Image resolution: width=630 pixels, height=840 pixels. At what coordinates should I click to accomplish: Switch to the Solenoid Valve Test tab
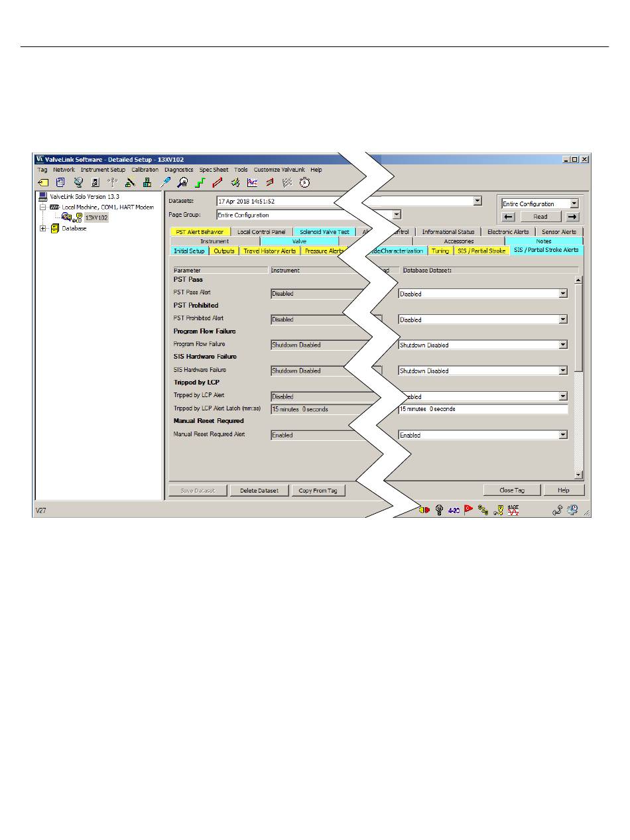point(324,232)
